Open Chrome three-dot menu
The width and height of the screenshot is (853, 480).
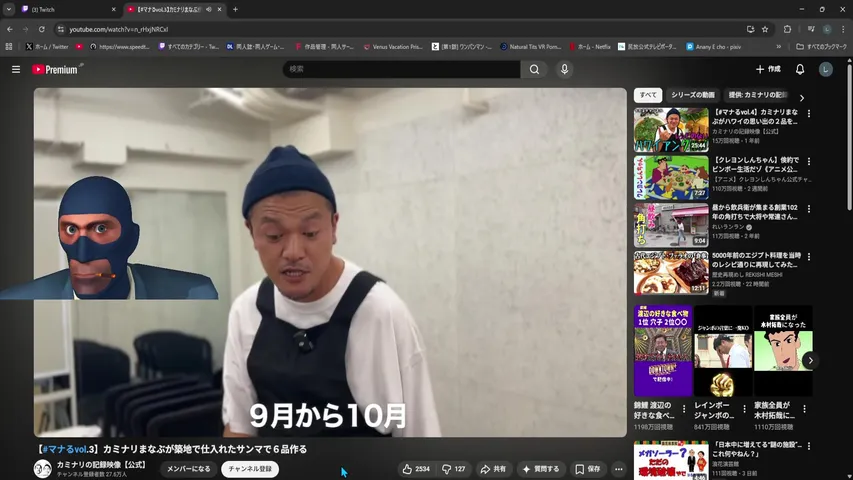[843, 29]
